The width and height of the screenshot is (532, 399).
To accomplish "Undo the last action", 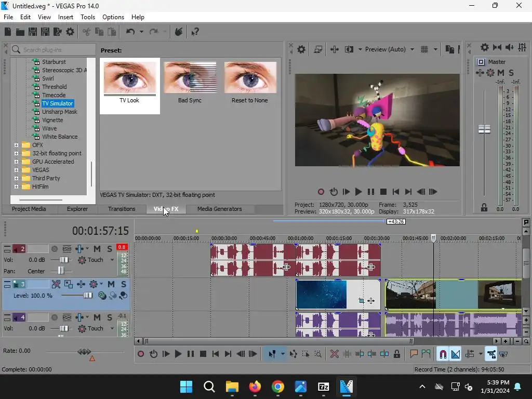I will tap(130, 32).
